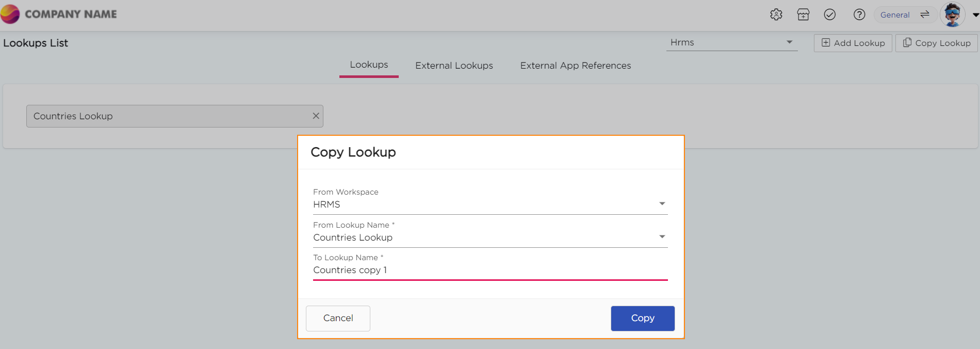Click the Add Lookup button
Viewport: 980px width, 349px height.
tap(853, 43)
